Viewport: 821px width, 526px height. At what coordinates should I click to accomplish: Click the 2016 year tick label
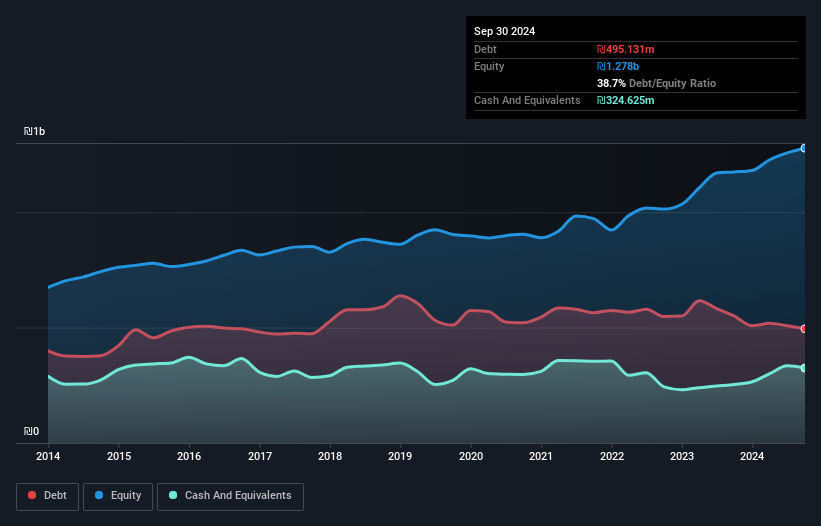[x=189, y=456]
